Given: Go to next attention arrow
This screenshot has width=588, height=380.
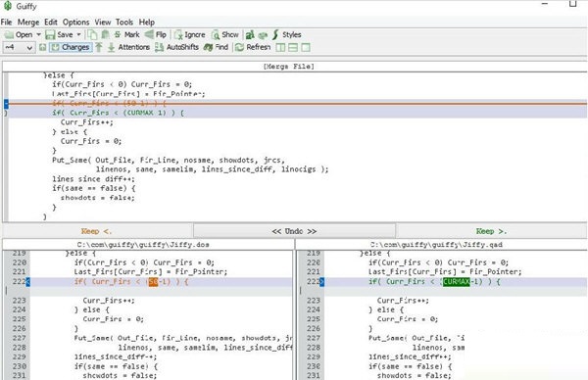Looking at the screenshot, I should pos(111,47).
